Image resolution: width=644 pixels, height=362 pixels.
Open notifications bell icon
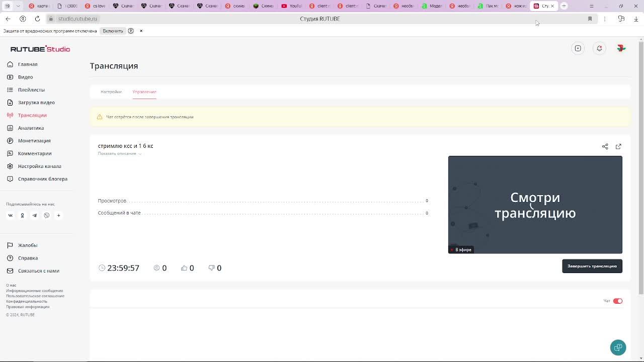coord(599,48)
